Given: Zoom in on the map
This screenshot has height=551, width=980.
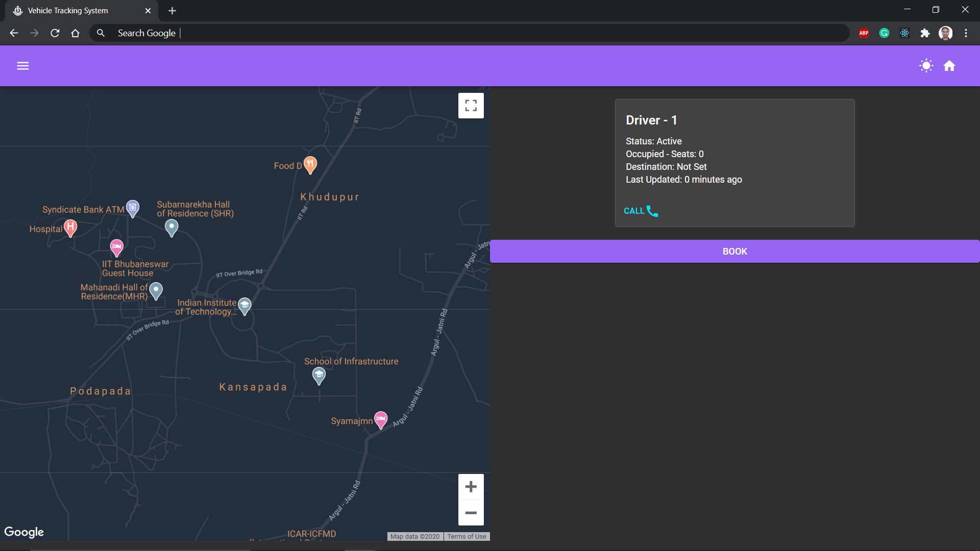Looking at the screenshot, I should pyautogui.click(x=471, y=487).
